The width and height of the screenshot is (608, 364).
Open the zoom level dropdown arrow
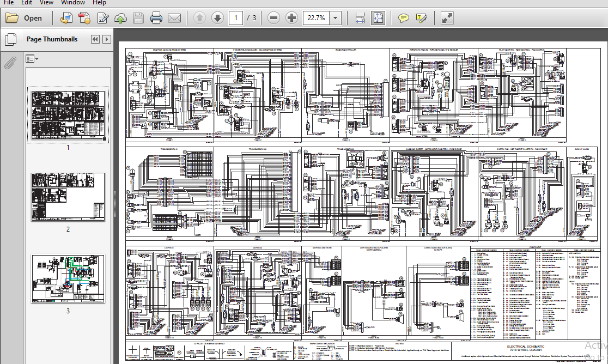click(336, 18)
